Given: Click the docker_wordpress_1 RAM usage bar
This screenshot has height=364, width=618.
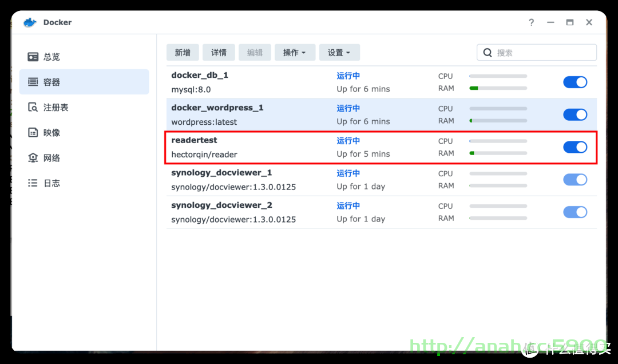Looking at the screenshot, I should (x=498, y=121).
